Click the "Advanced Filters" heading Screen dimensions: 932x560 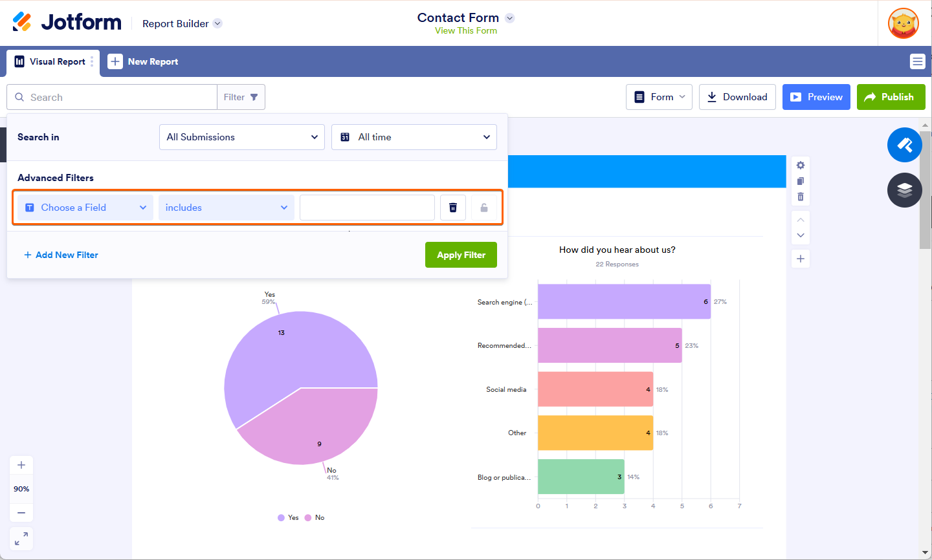[x=56, y=178]
